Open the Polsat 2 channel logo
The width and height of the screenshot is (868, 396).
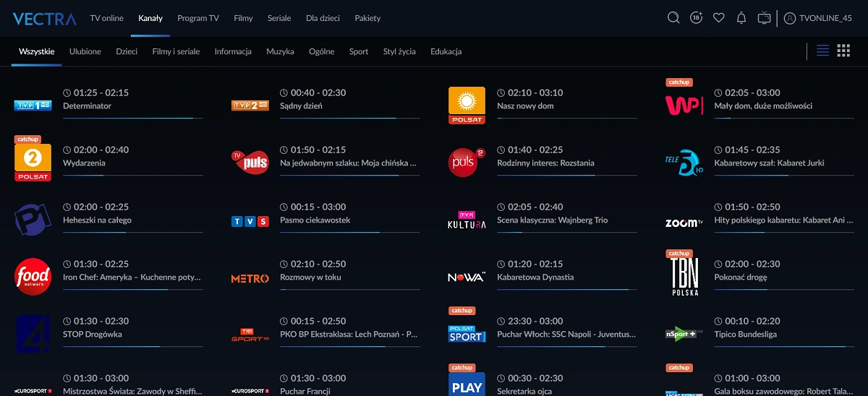(33, 162)
